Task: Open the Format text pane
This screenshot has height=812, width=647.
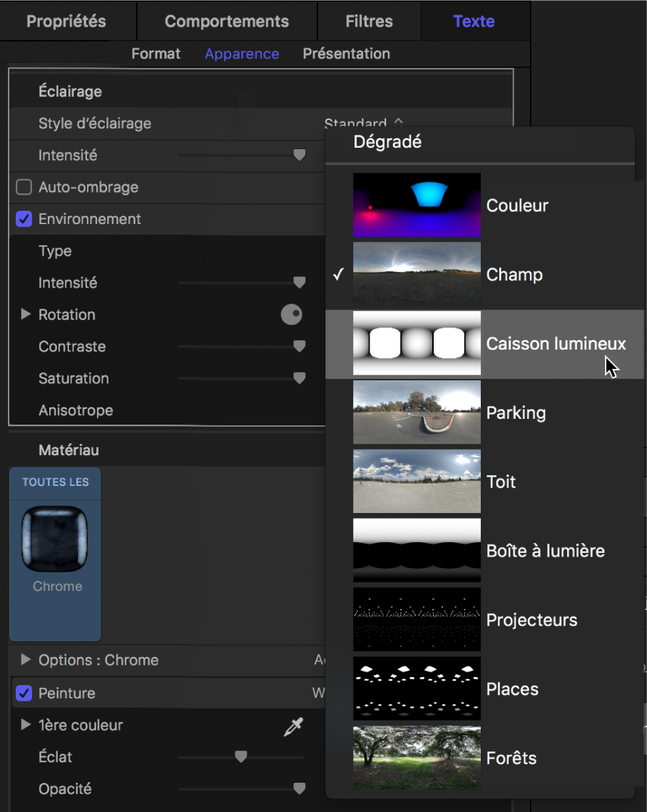Action: point(156,54)
